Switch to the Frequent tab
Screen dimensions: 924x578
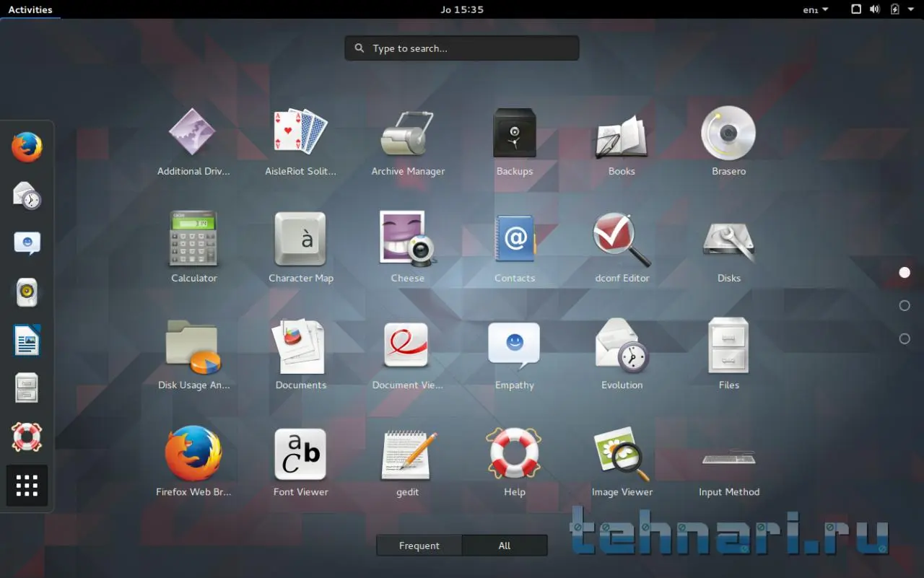419,546
